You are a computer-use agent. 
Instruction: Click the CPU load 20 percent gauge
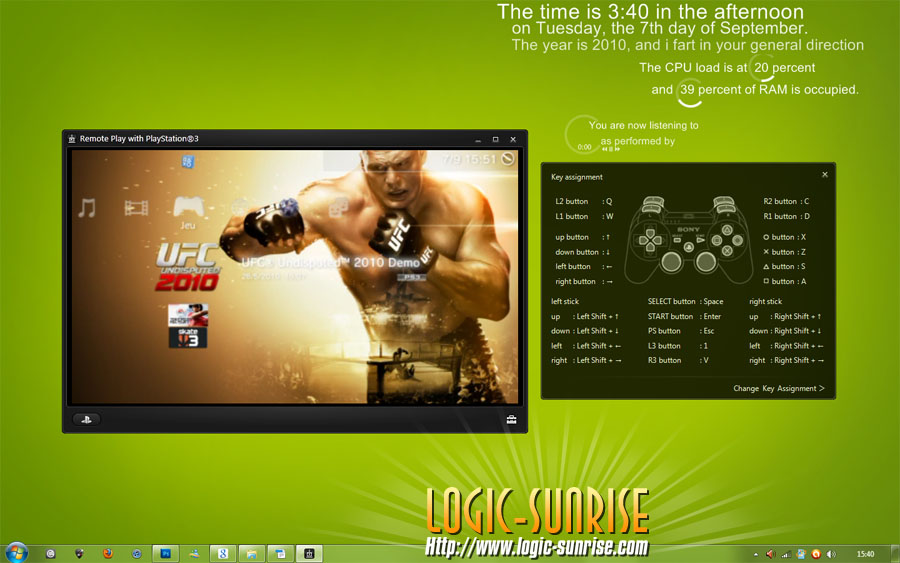click(762, 68)
